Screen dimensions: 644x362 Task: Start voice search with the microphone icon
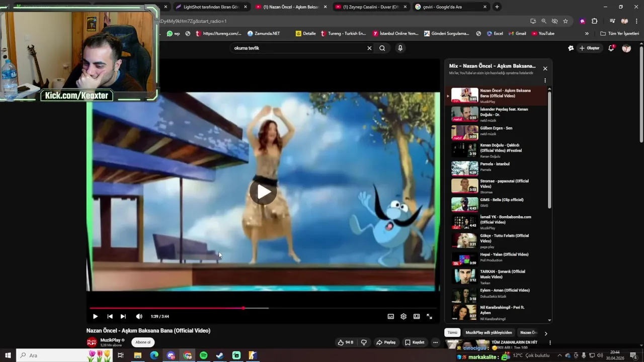point(400,48)
